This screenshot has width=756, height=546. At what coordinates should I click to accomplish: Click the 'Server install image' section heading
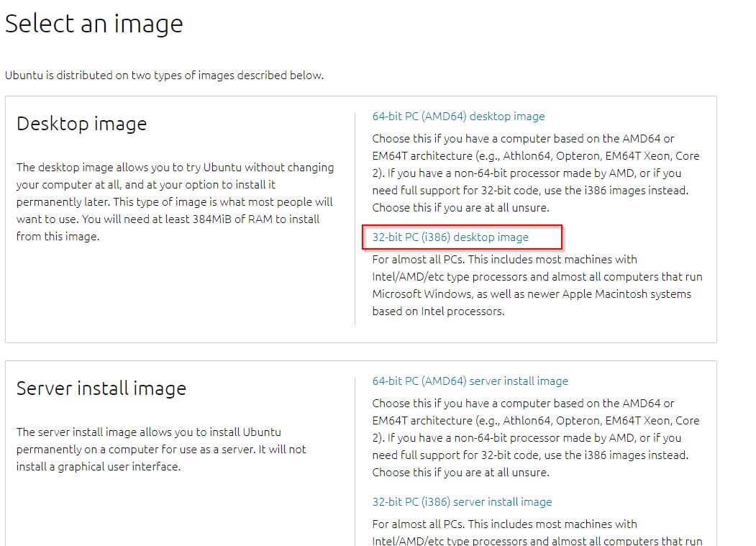point(101,388)
